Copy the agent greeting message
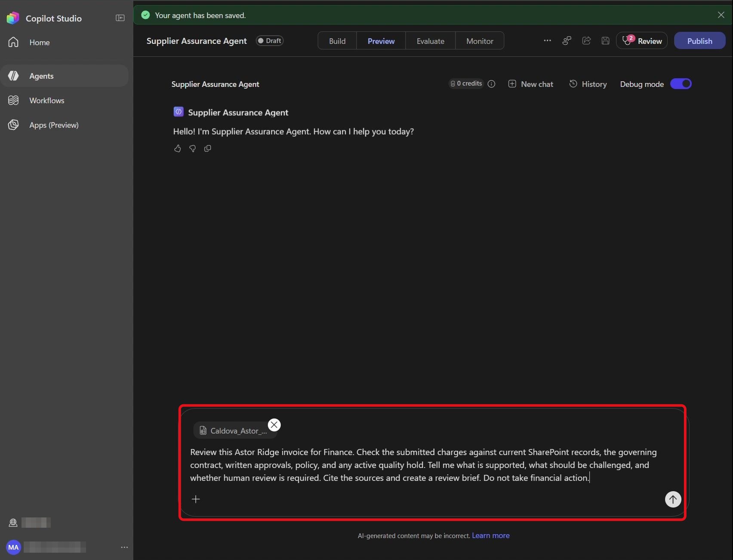This screenshot has width=733, height=560. [207, 148]
